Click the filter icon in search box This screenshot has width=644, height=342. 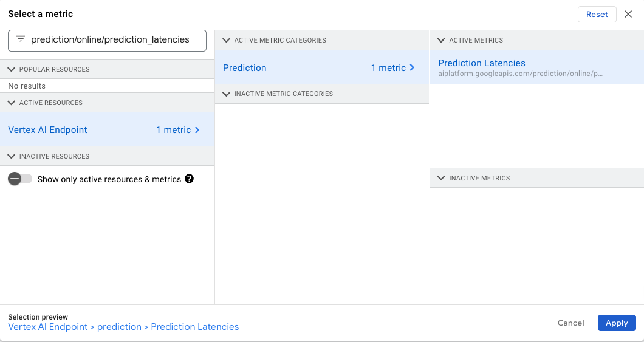tap(21, 39)
